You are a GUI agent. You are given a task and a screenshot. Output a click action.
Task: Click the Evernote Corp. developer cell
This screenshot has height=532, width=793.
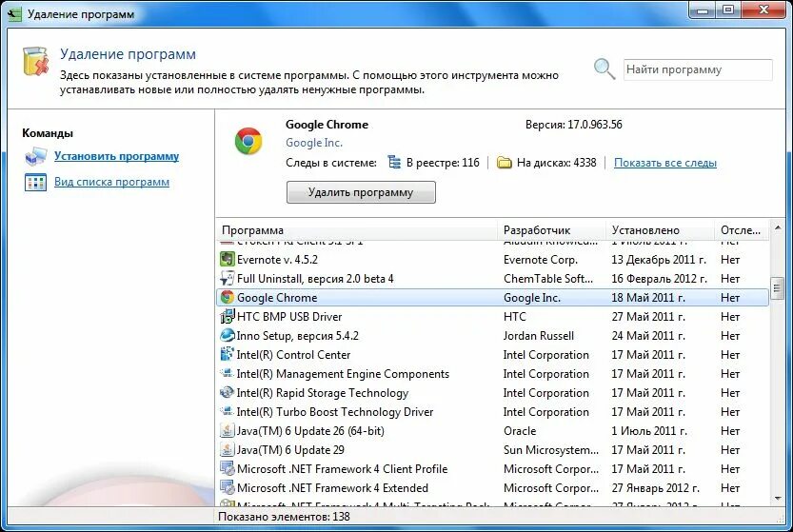pos(541,260)
